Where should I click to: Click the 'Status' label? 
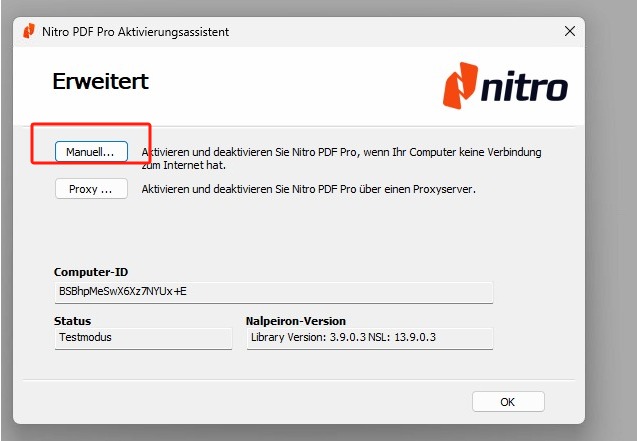[72, 321]
